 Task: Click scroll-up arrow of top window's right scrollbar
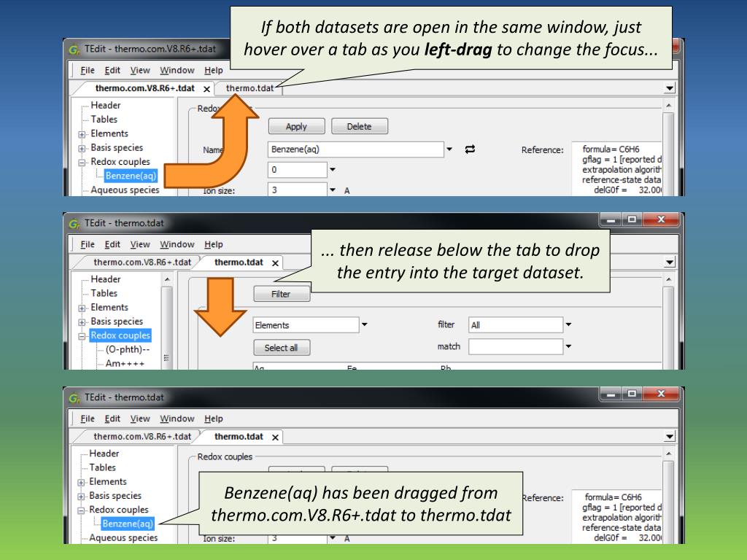[x=668, y=105]
